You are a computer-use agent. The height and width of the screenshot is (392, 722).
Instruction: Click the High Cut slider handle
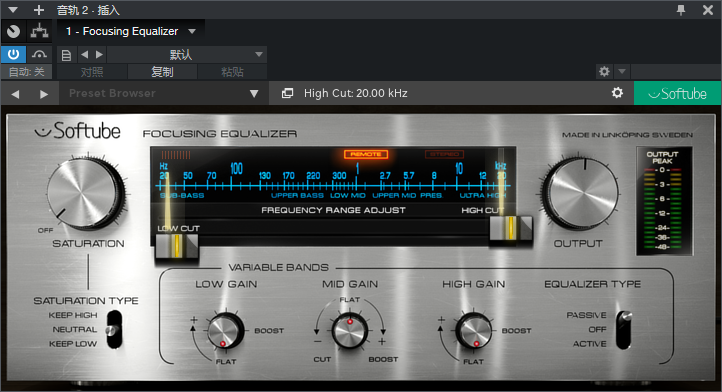[x=510, y=228]
